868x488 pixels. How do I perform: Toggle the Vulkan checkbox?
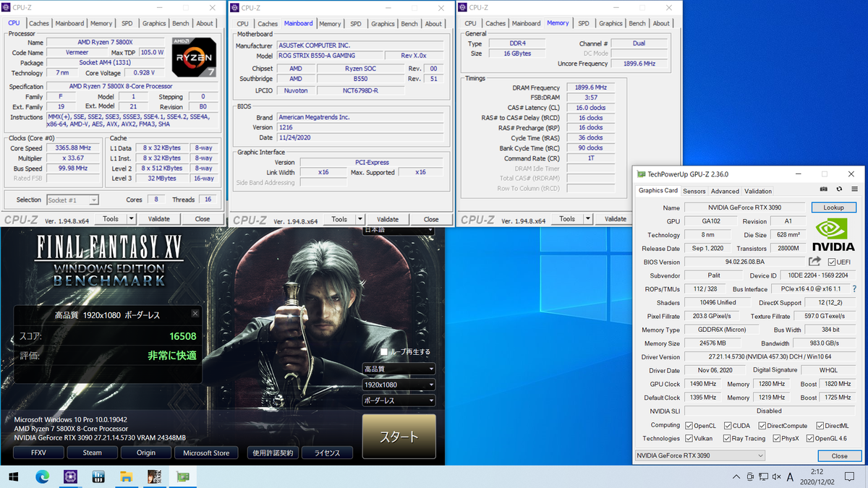point(688,438)
